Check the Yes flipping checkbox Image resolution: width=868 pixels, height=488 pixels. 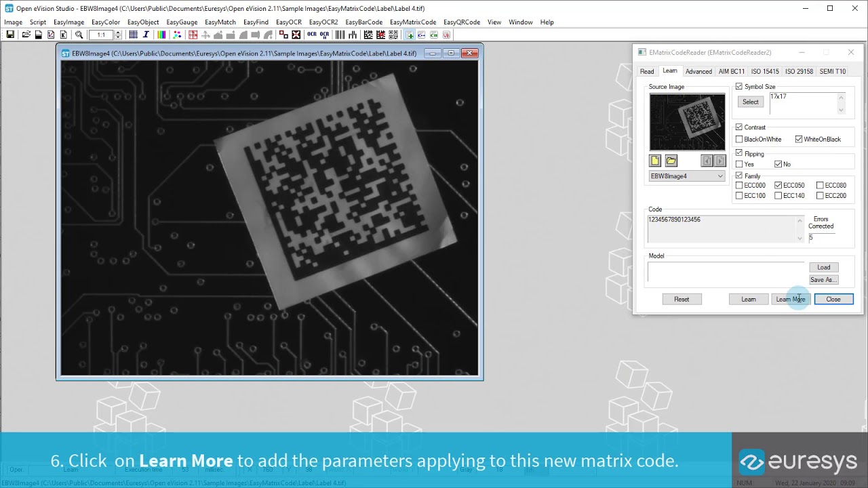(739, 164)
